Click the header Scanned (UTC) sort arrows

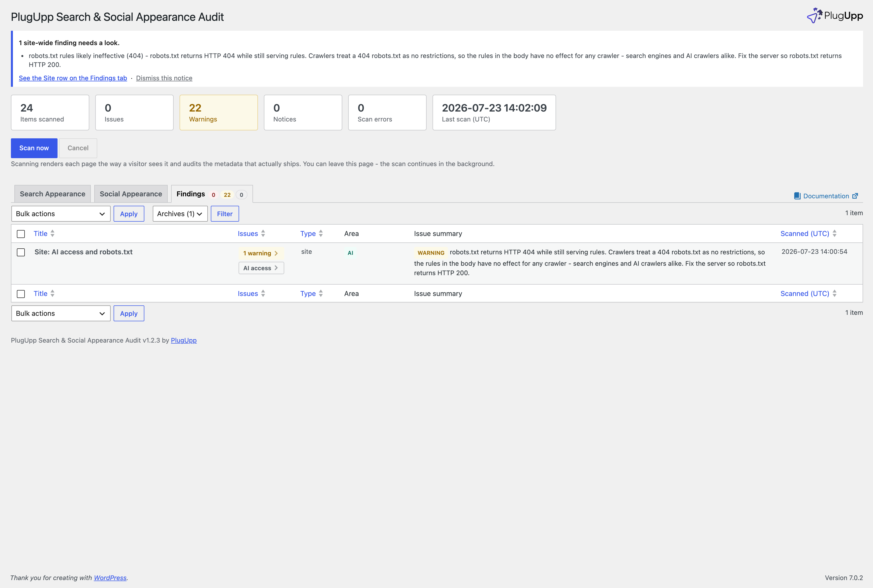[x=834, y=233]
